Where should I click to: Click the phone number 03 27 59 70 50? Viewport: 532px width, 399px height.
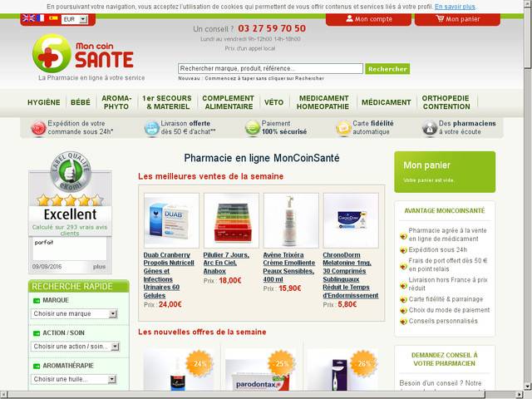coord(272,28)
